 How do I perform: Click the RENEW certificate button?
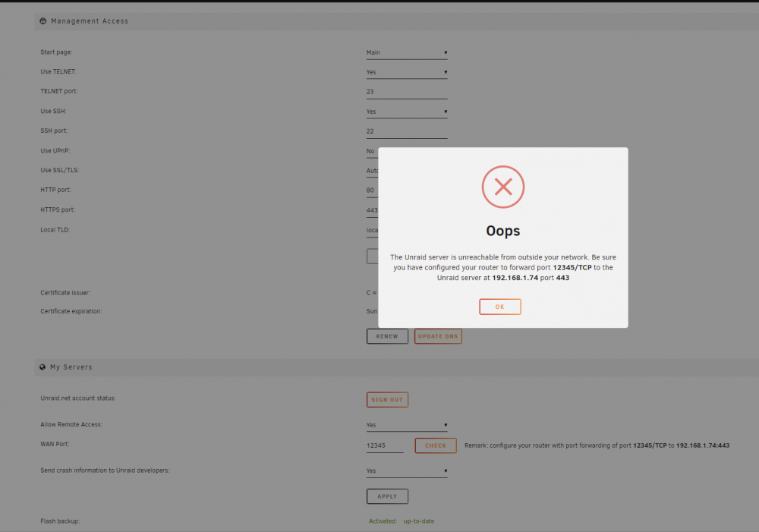(x=387, y=336)
